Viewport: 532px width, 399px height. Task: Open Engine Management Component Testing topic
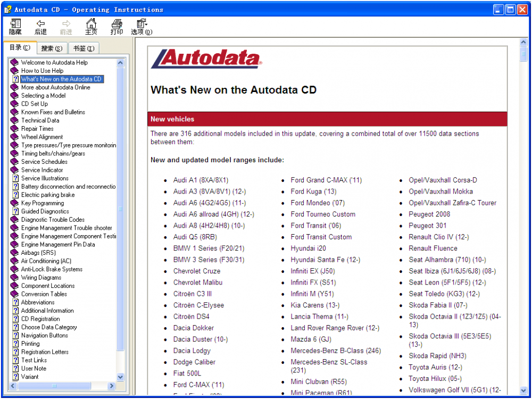coord(69,236)
